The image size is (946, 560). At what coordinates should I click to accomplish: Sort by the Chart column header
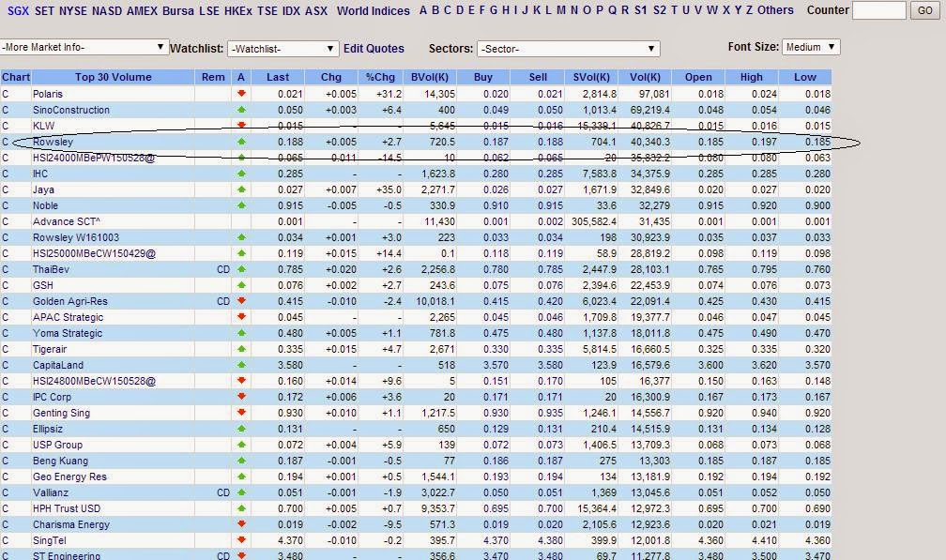tap(16, 77)
